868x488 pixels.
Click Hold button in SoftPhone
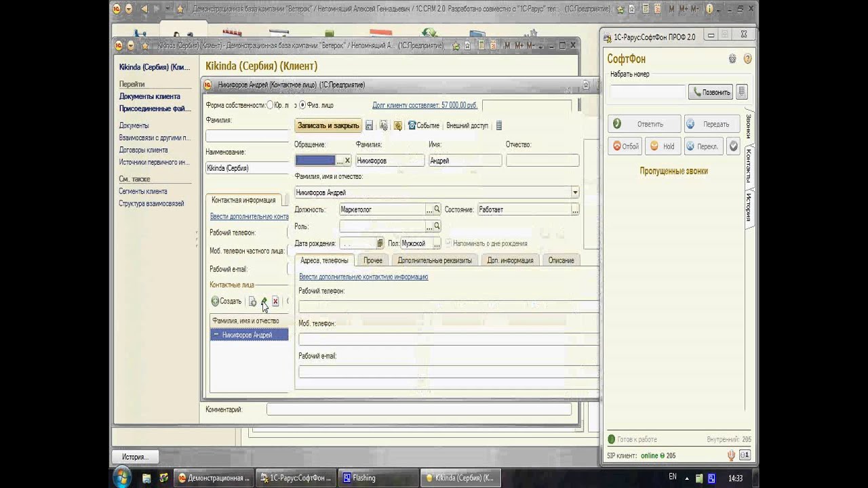click(x=663, y=146)
